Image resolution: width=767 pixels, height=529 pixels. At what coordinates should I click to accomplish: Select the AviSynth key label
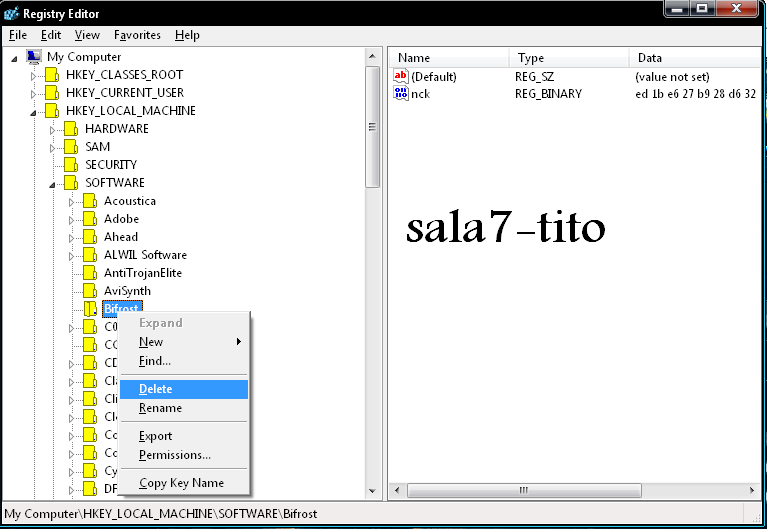(x=127, y=291)
